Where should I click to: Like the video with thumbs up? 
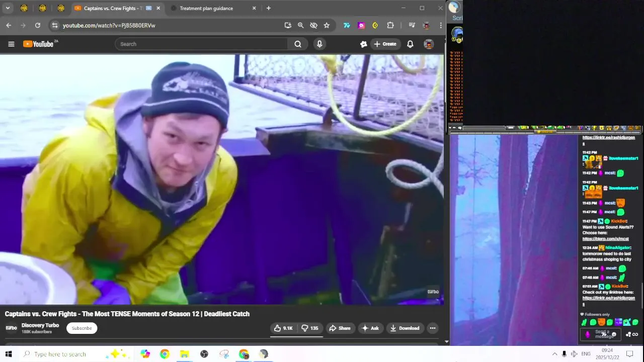283,328
